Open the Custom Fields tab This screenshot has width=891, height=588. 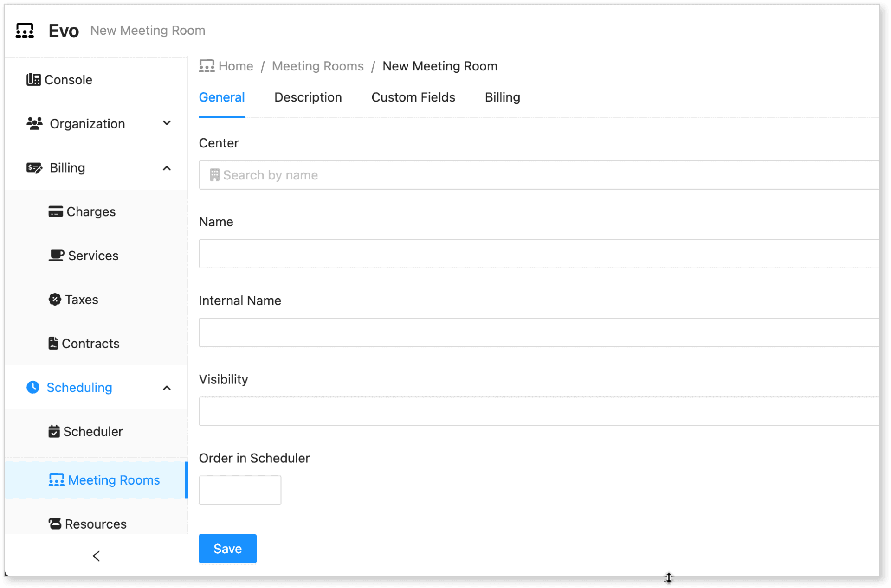pos(413,97)
